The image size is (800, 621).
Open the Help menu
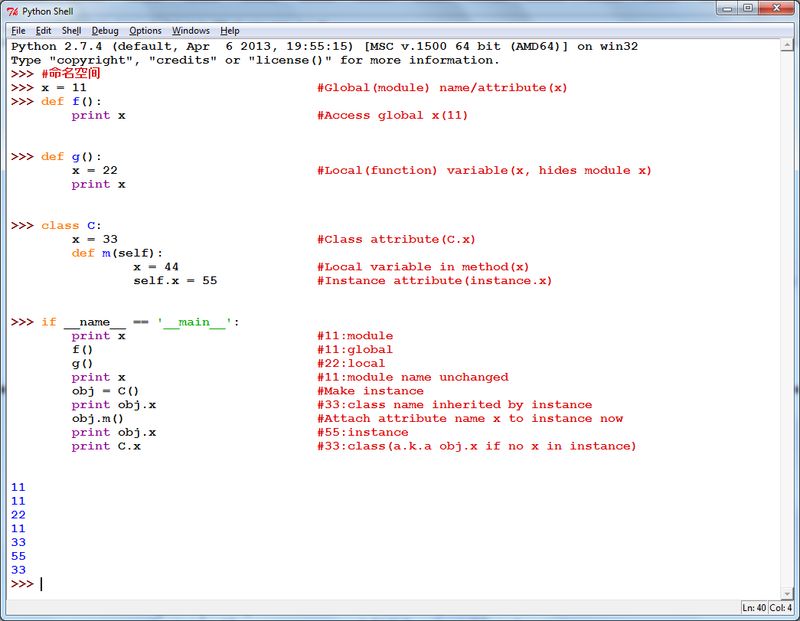tap(230, 31)
